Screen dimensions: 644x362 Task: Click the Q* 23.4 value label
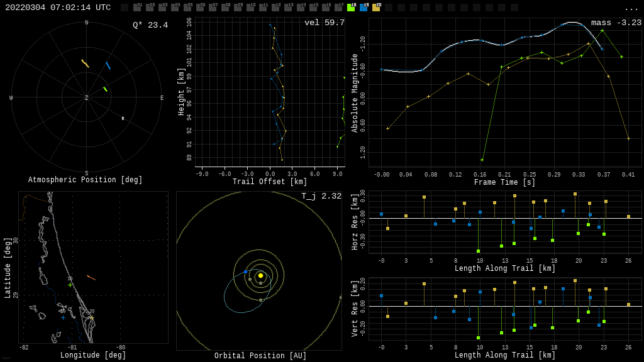coord(150,25)
